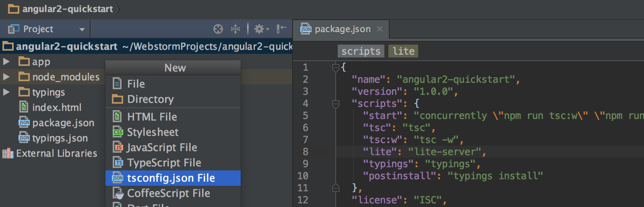This screenshot has width=644, height=207.
Task: Expand the node_modules folder arrow
Action: click(x=6, y=77)
